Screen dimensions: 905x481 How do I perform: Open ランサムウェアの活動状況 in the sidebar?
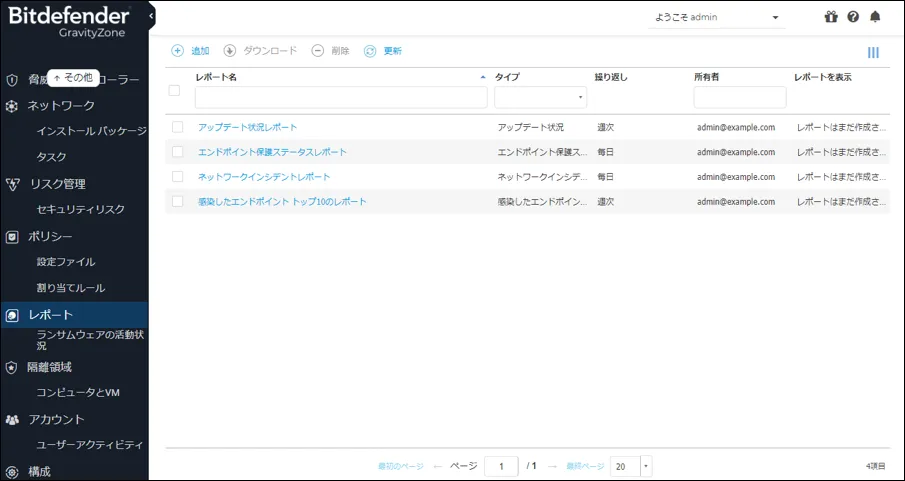(90, 340)
